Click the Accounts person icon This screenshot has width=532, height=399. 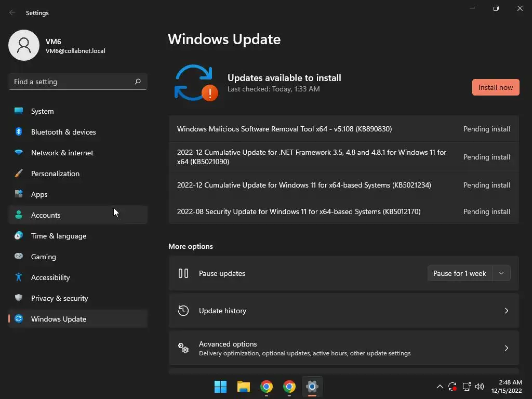pyautogui.click(x=19, y=215)
